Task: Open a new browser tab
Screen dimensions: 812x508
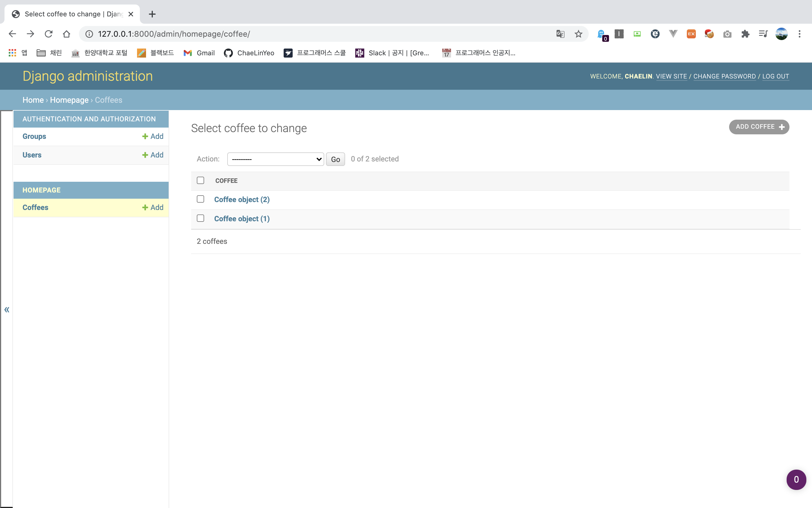Action: pos(152,14)
